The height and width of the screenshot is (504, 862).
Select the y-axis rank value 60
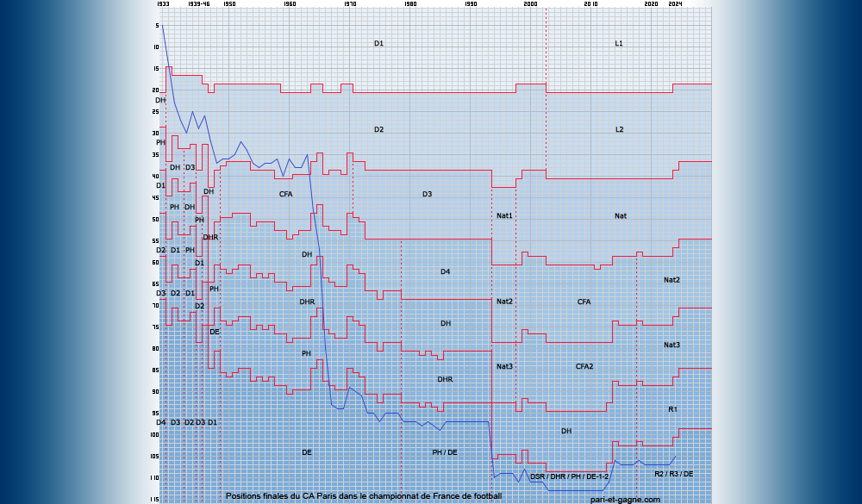155,262
